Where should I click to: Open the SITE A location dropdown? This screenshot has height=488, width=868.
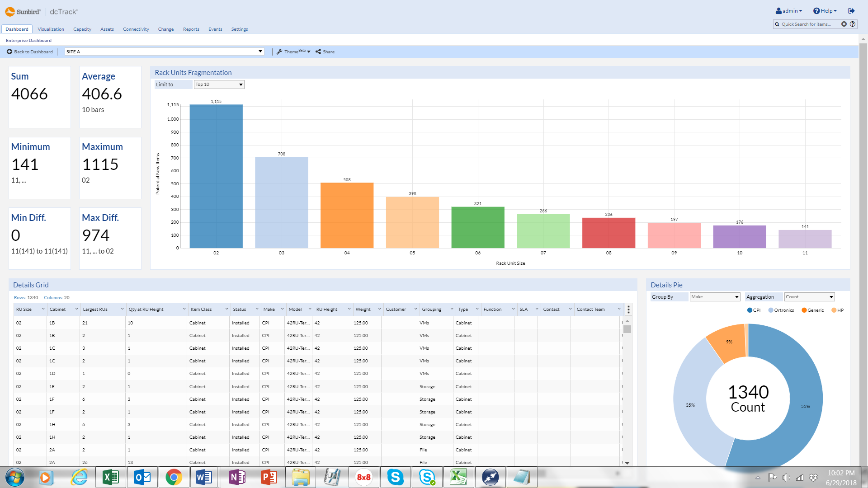pos(164,52)
